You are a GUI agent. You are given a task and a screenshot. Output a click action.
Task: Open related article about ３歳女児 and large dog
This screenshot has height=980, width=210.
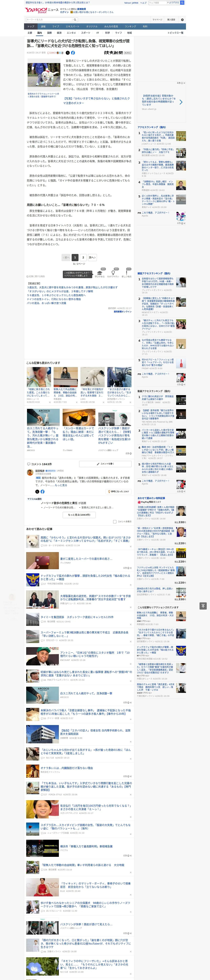point(72,287)
